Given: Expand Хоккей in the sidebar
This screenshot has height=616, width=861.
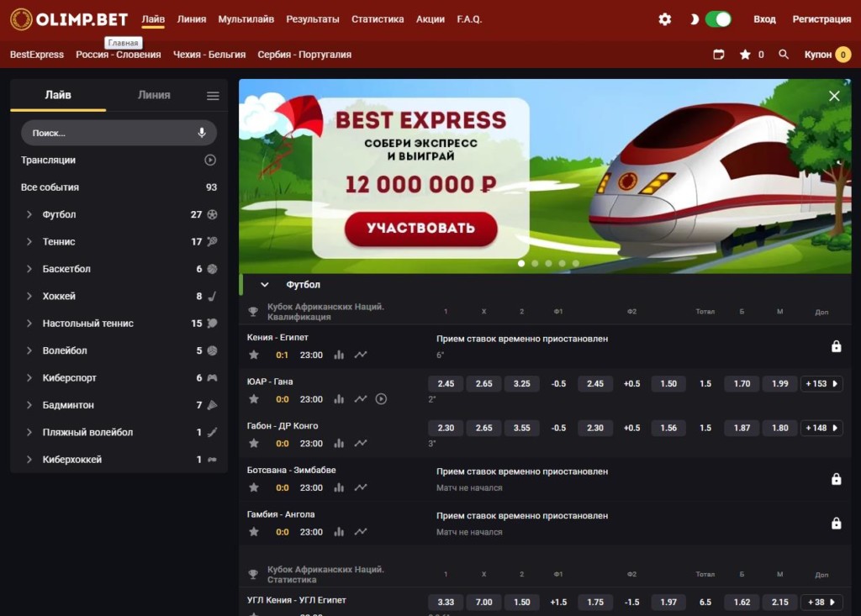Looking at the screenshot, I should [29, 296].
